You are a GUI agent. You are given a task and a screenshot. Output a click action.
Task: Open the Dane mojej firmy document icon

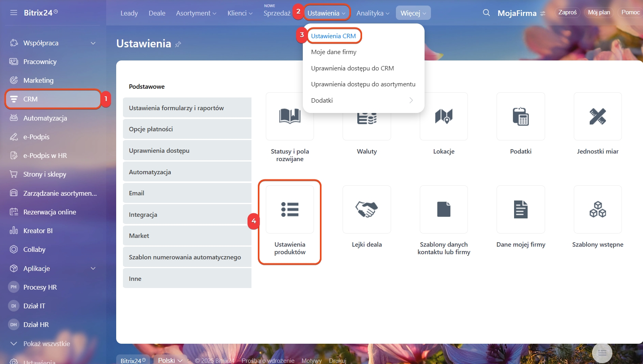pos(520,209)
